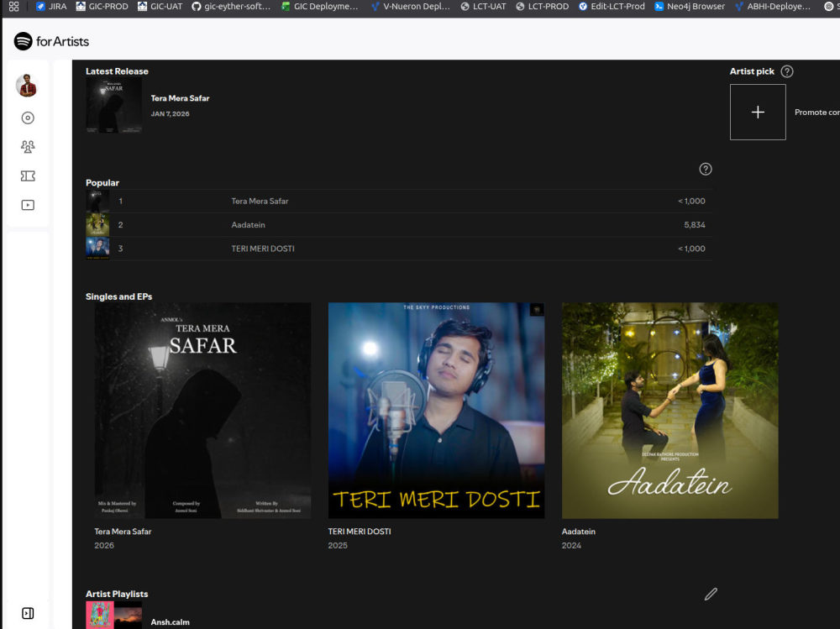Select TERI MERI DOSTI in the Popular list
The width and height of the screenshot is (840, 629).
click(399, 249)
